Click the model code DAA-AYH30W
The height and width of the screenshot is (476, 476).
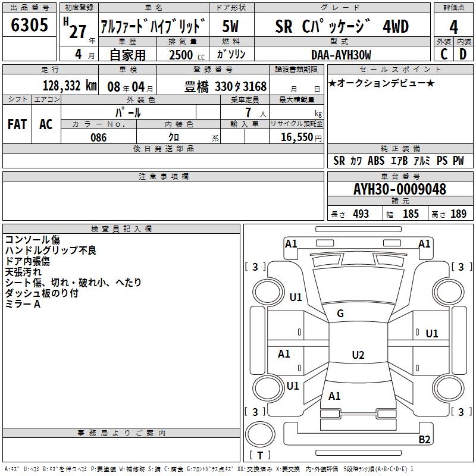[x=341, y=54]
